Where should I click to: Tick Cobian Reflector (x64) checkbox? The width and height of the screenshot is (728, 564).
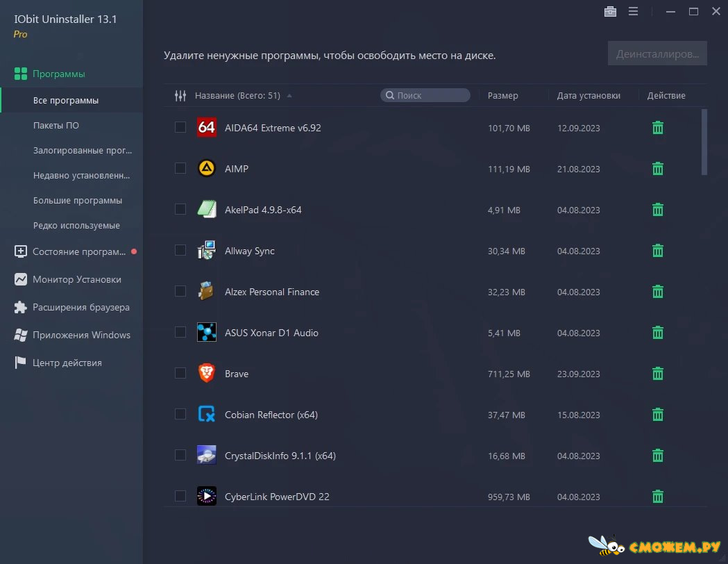click(180, 414)
